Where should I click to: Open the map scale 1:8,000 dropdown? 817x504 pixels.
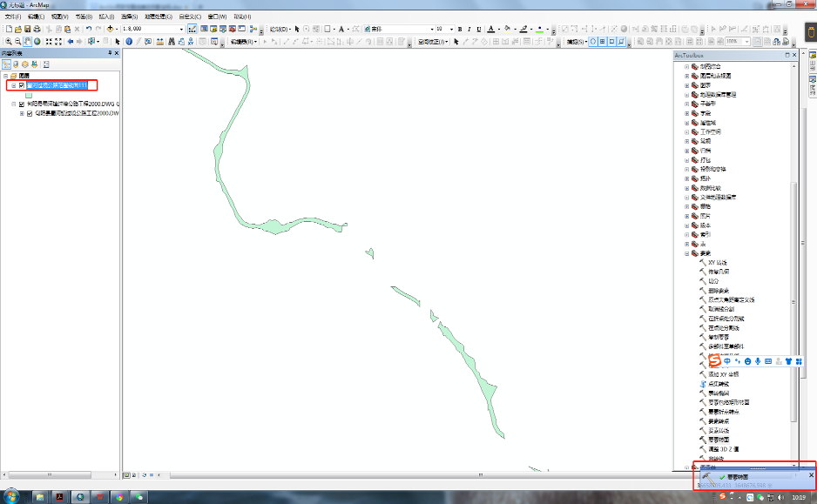click(182, 29)
